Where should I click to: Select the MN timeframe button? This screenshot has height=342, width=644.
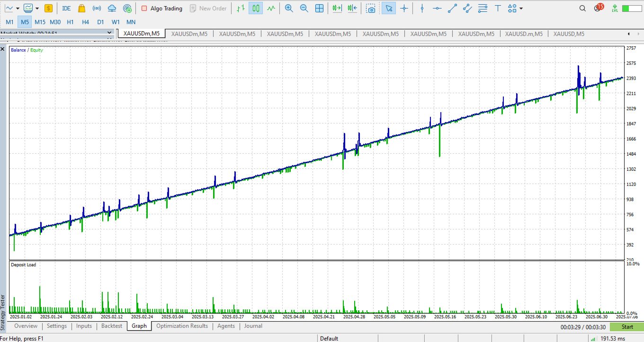click(x=131, y=22)
